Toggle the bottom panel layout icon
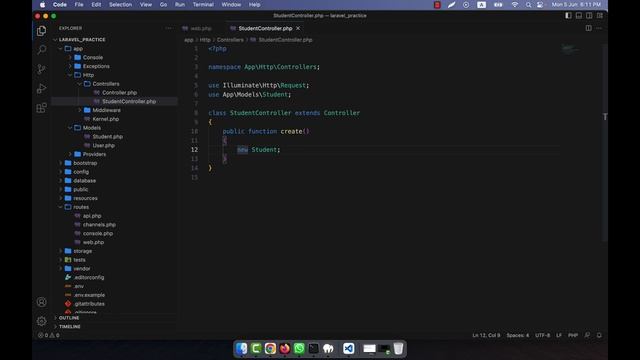 [x=579, y=16]
